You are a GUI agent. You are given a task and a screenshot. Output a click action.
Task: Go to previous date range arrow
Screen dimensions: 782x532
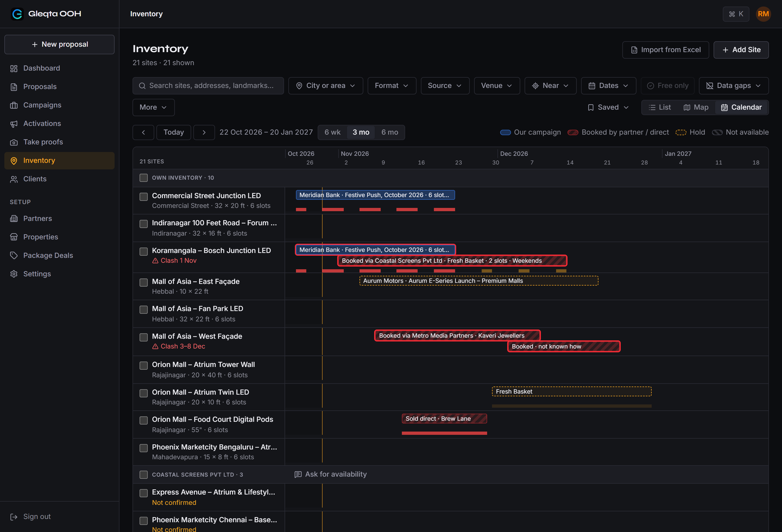coord(143,132)
